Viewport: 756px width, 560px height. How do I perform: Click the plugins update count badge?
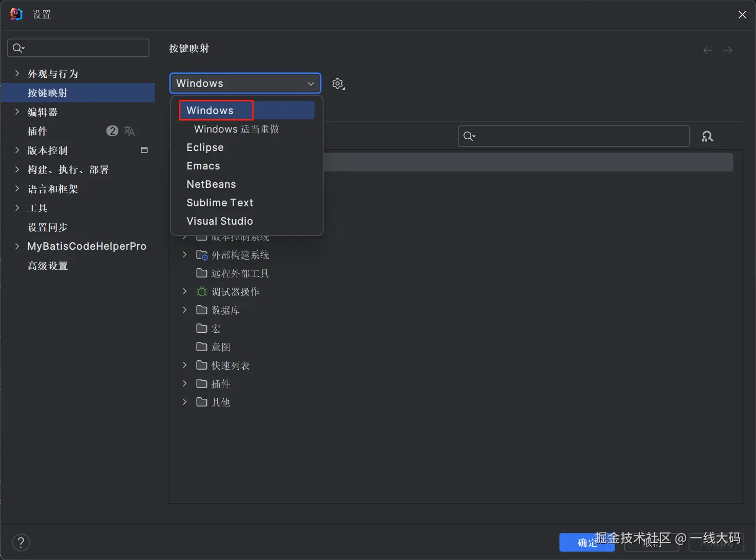click(x=112, y=131)
